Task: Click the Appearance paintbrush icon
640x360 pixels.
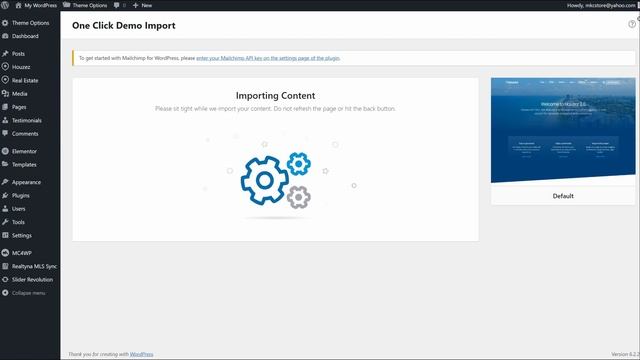Action: (5, 182)
